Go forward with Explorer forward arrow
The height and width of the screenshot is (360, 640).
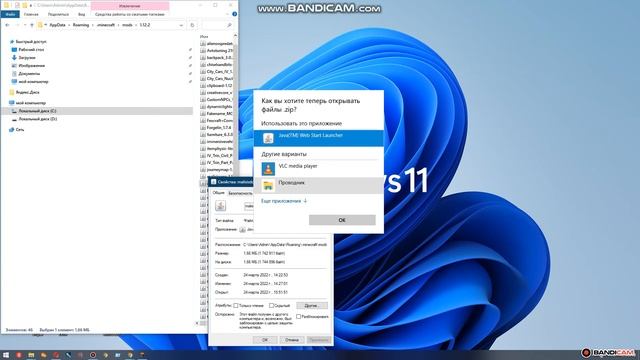tap(17, 25)
